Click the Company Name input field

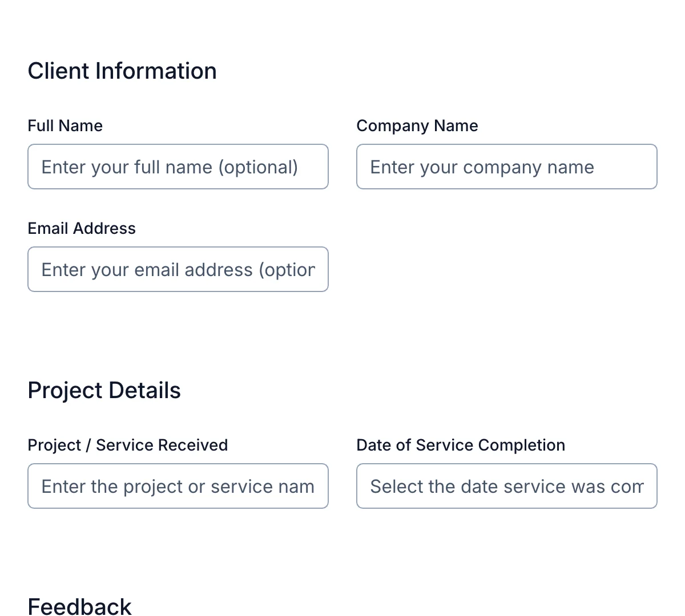[x=506, y=167]
